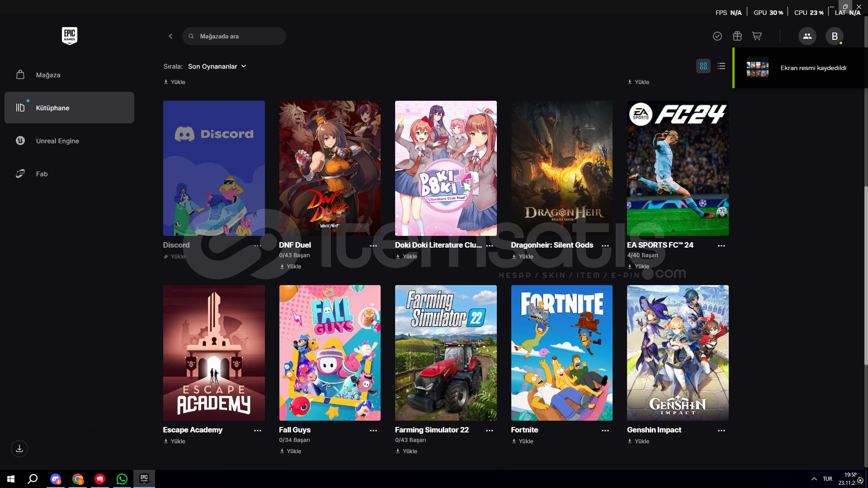
Task: Open the downloads icon in sidebar
Action: (19, 449)
